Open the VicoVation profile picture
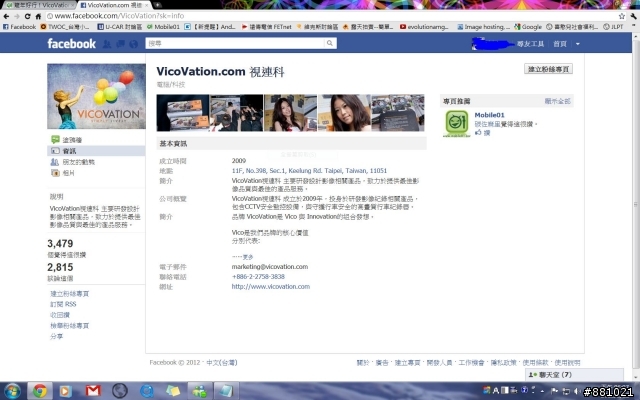 96,96
